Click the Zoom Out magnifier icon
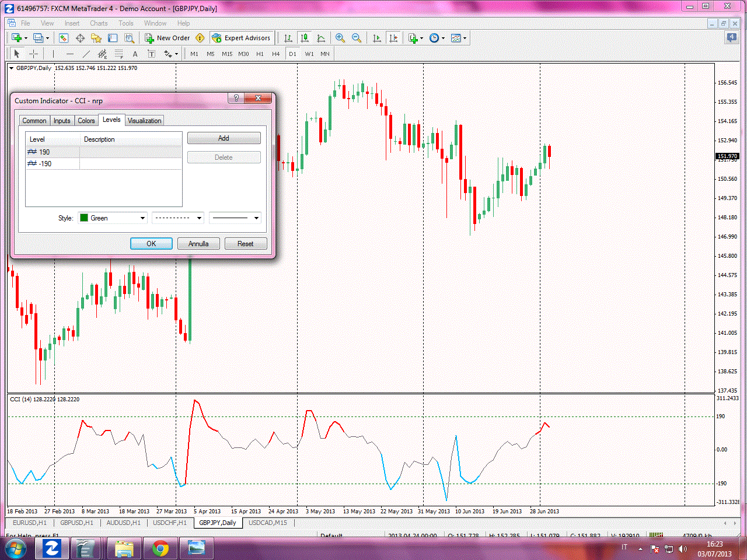Image resolution: width=747 pixels, height=560 pixels. tap(357, 38)
